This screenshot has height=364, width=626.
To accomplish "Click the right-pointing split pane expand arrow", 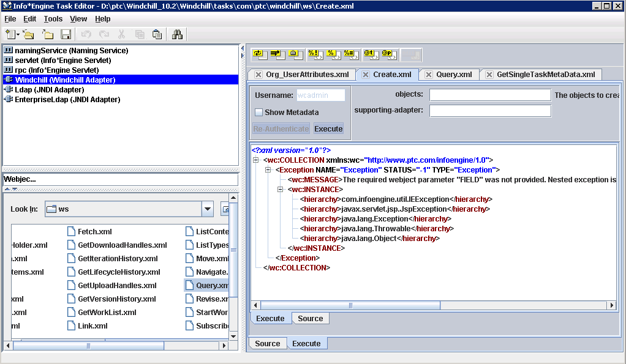I will (243, 56).
